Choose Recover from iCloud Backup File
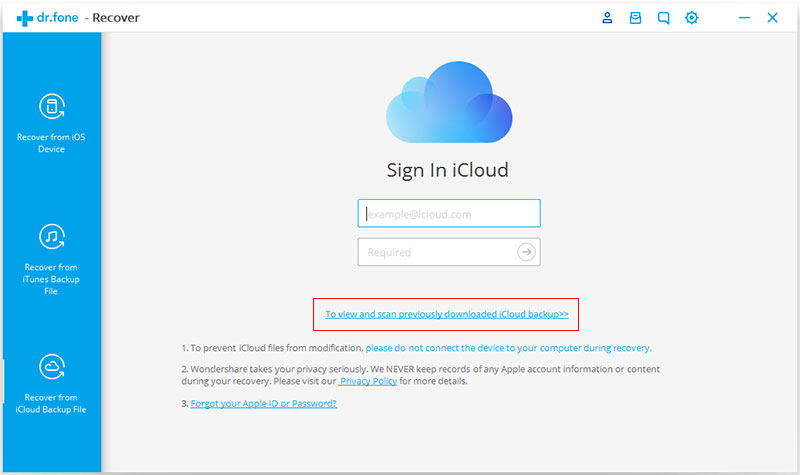The image size is (800, 475). pos(51,384)
